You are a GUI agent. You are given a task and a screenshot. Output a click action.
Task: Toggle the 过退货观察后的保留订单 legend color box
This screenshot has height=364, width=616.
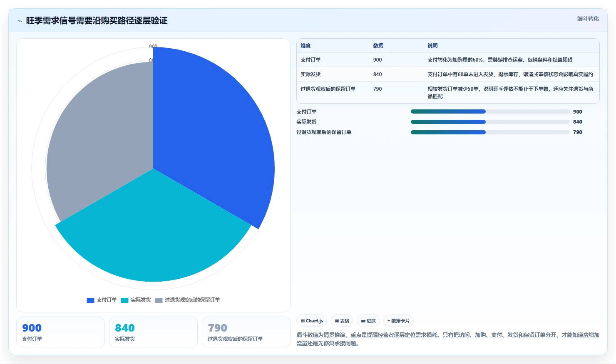click(159, 300)
